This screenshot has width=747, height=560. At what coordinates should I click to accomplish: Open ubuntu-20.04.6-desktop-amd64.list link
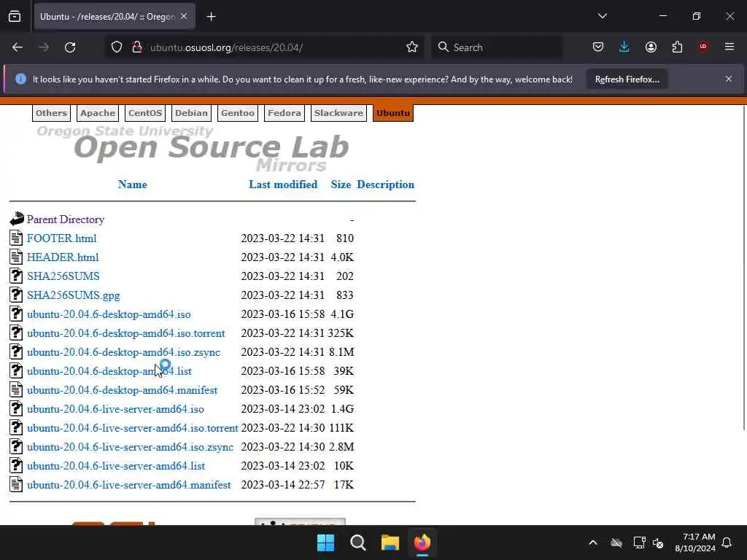[x=109, y=371]
